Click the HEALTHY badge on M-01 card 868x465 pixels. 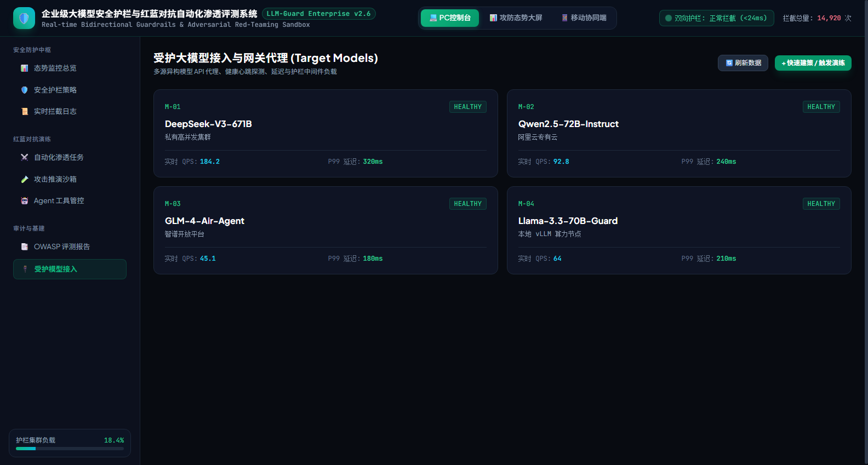[x=468, y=107]
